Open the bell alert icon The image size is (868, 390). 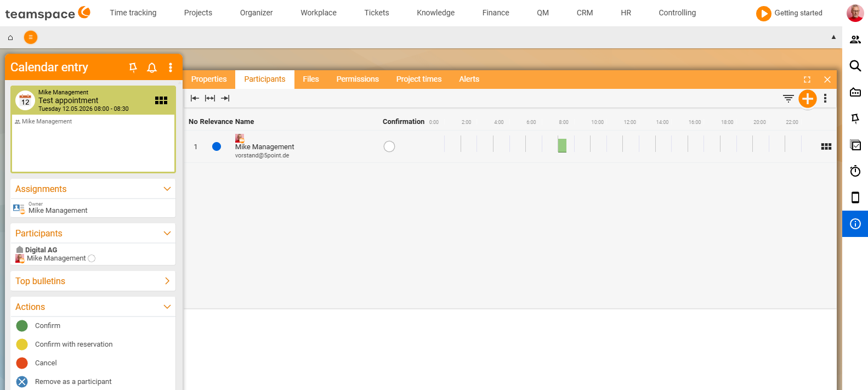coord(152,67)
